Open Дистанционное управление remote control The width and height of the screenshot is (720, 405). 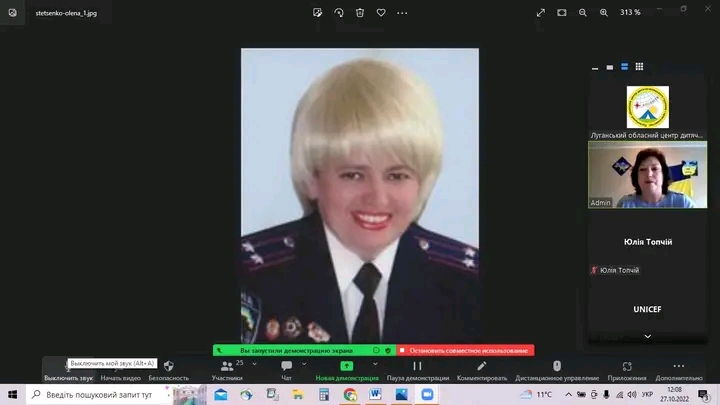(x=557, y=371)
